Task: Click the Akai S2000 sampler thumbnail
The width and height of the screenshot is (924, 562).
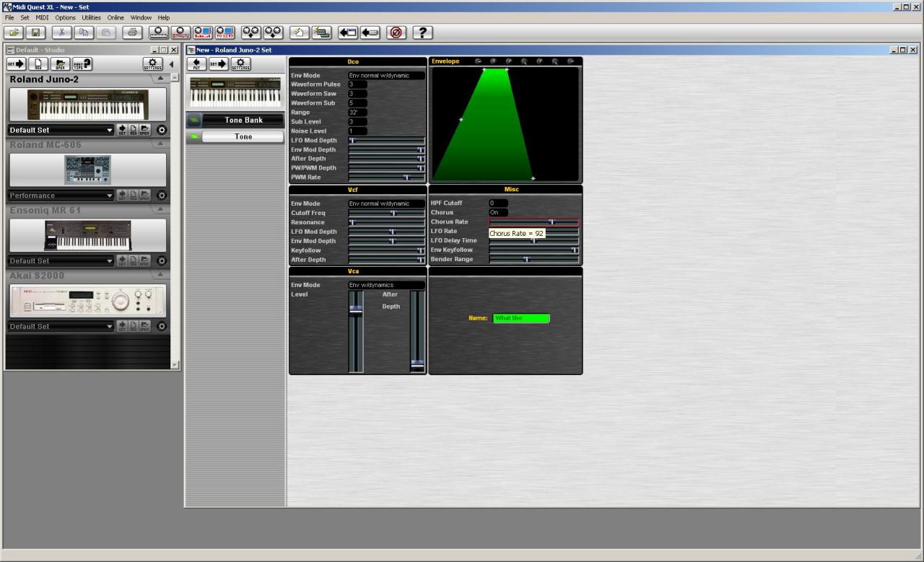Action: tap(87, 301)
